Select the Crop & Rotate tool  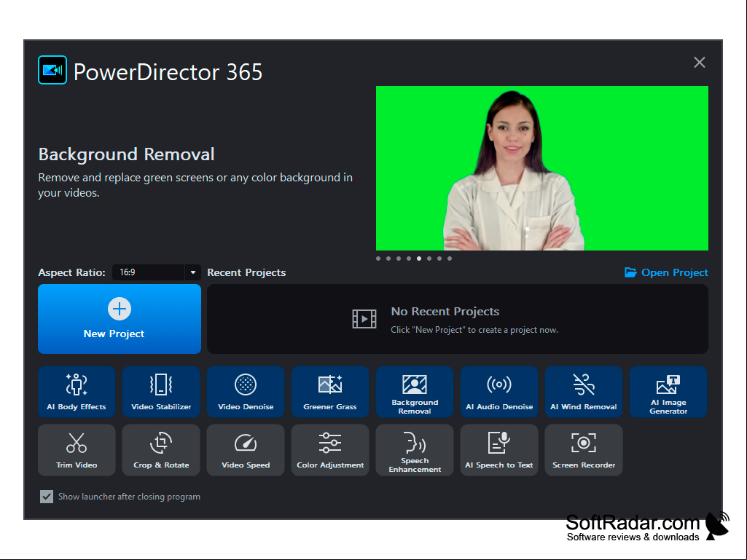click(x=161, y=450)
